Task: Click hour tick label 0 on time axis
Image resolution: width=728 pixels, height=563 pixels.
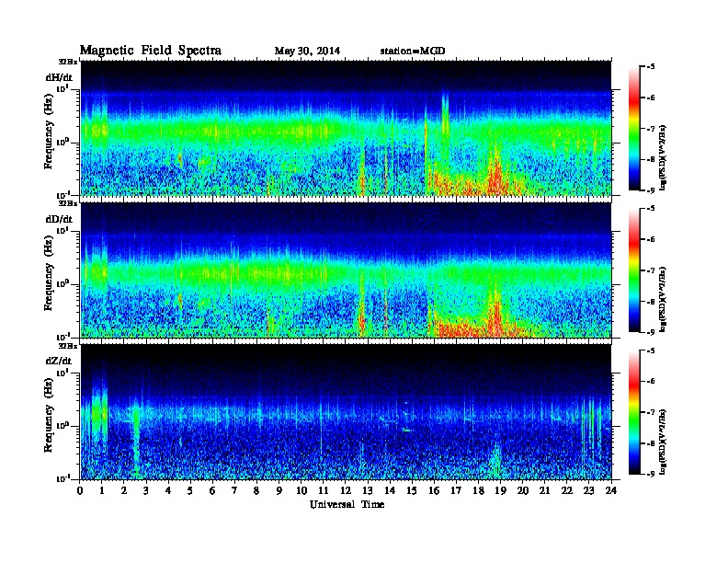Action: pyautogui.click(x=80, y=490)
